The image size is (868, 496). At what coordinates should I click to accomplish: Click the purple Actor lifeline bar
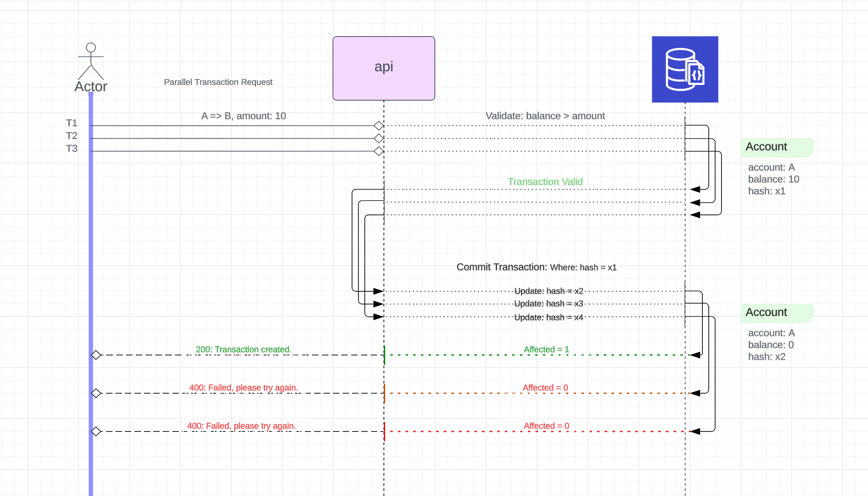coord(91,255)
